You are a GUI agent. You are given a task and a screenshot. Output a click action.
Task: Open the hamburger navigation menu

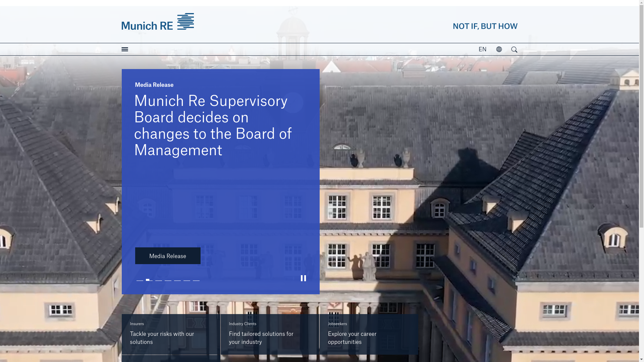tap(124, 49)
